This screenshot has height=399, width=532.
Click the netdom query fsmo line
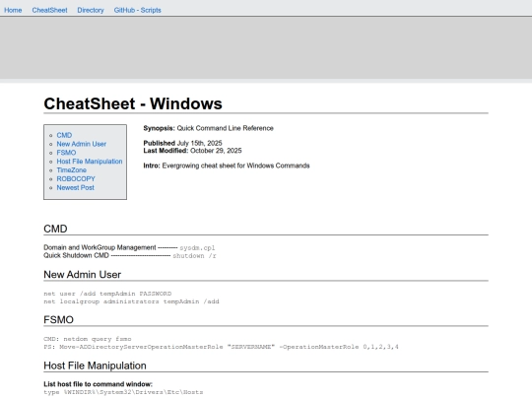coord(88,339)
